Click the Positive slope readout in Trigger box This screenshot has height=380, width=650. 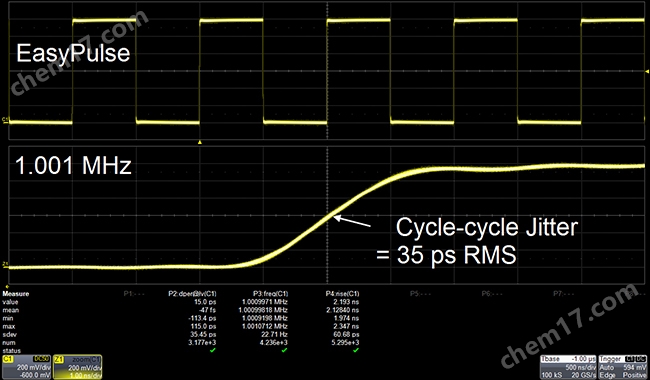[634, 375]
